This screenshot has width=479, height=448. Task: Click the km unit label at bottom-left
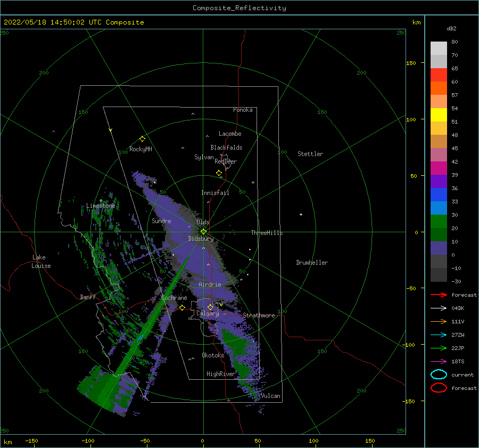coord(8,442)
